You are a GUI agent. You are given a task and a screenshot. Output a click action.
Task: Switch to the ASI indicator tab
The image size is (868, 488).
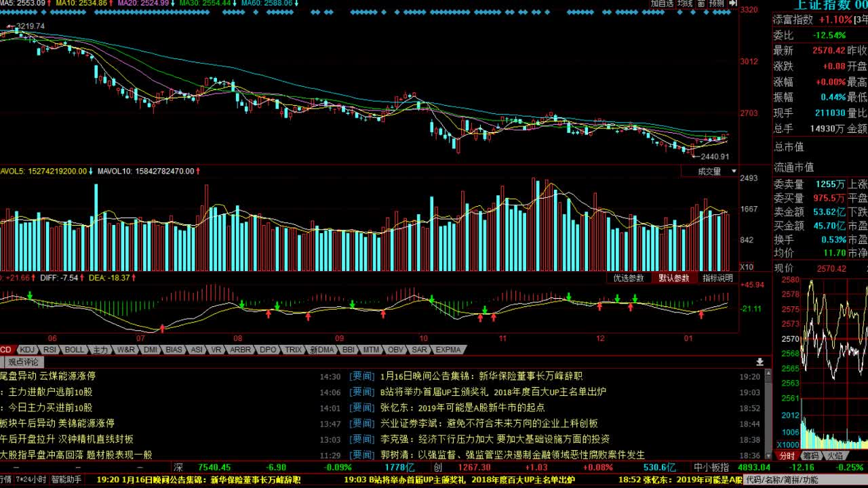pyautogui.click(x=197, y=350)
